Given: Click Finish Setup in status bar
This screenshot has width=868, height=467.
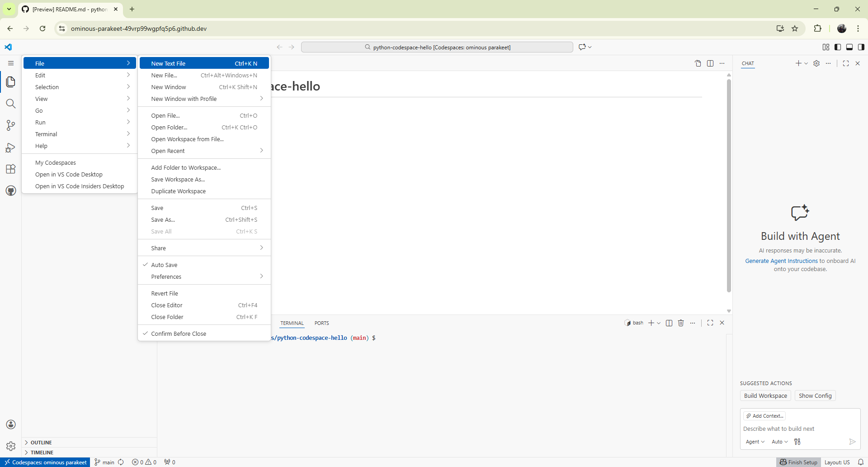Looking at the screenshot, I should point(798,462).
